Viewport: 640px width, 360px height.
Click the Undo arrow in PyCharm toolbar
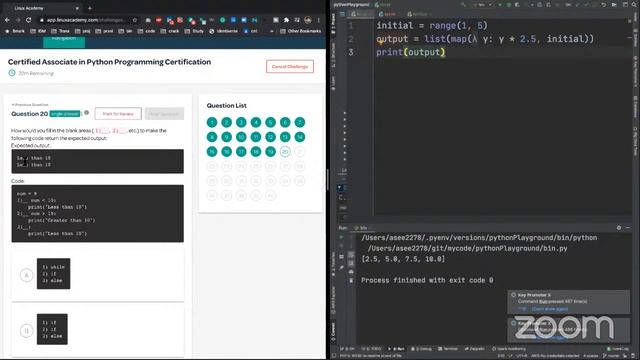point(603,4)
